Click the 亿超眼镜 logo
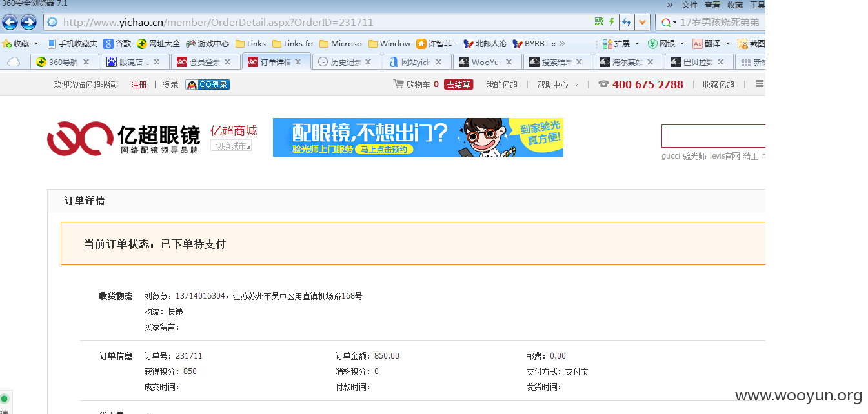The width and height of the screenshot is (868, 414). pos(123,138)
